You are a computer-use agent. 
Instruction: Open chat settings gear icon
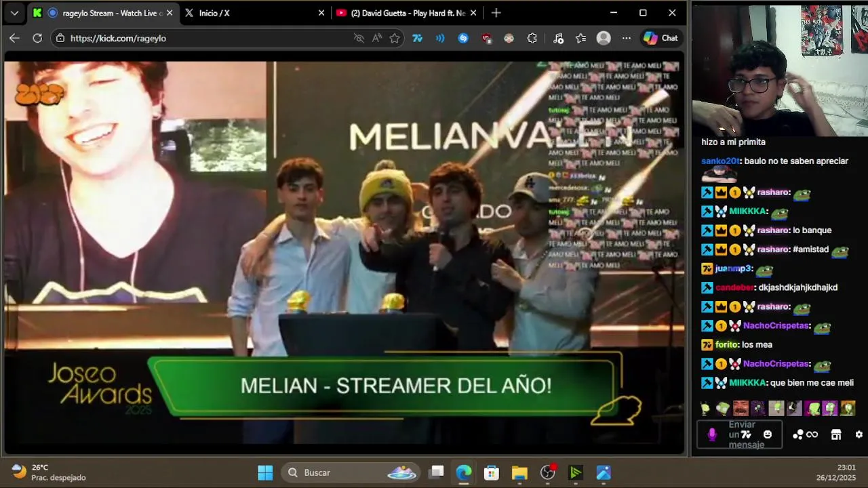coord(859,434)
